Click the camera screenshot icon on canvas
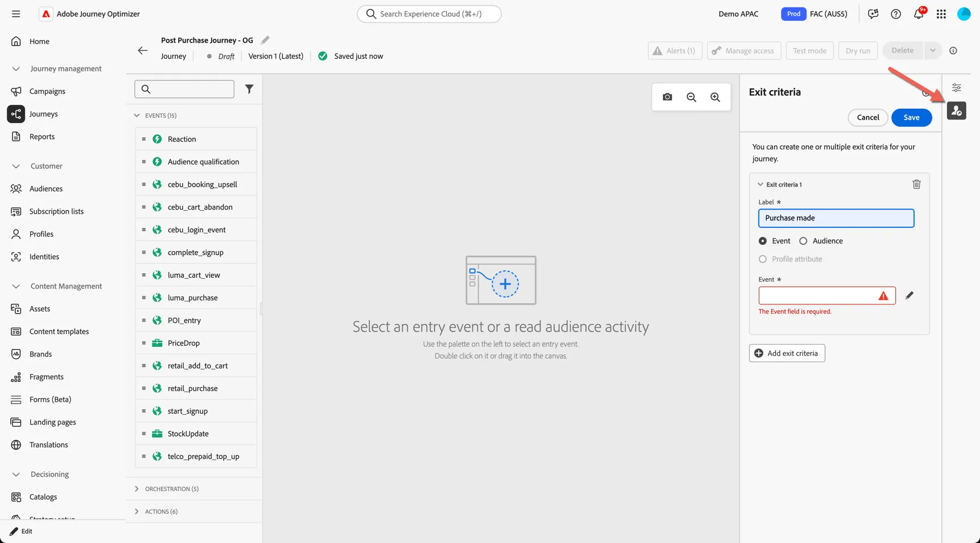This screenshot has width=980, height=543. click(x=668, y=97)
